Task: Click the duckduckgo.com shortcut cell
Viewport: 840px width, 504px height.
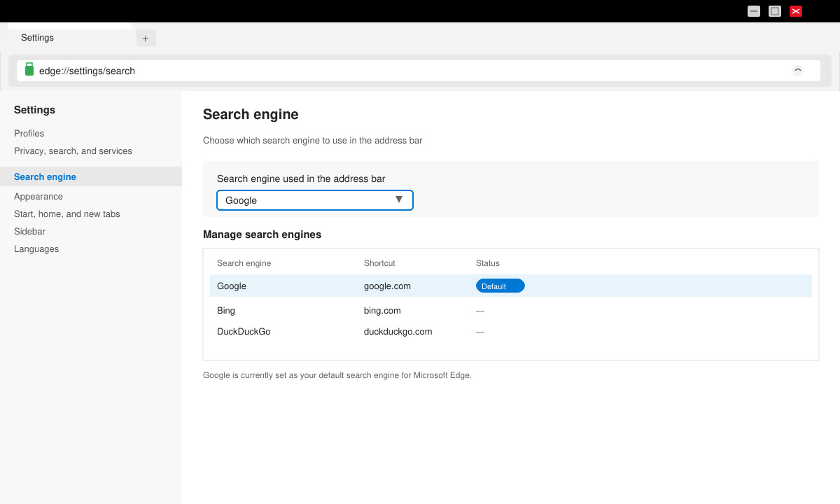Action: tap(398, 331)
